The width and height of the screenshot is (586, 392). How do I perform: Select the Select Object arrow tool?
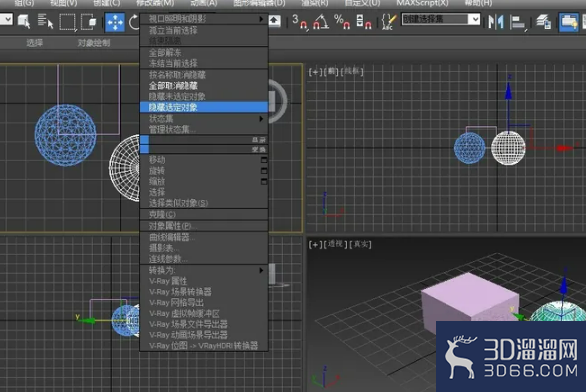click(x=24, y=22)
